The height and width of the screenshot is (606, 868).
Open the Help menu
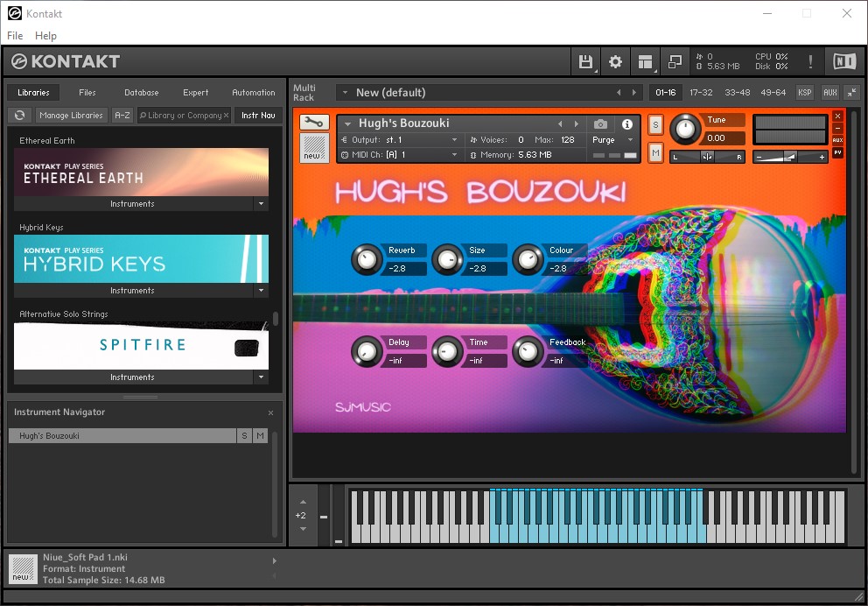[x=46, y=35]
